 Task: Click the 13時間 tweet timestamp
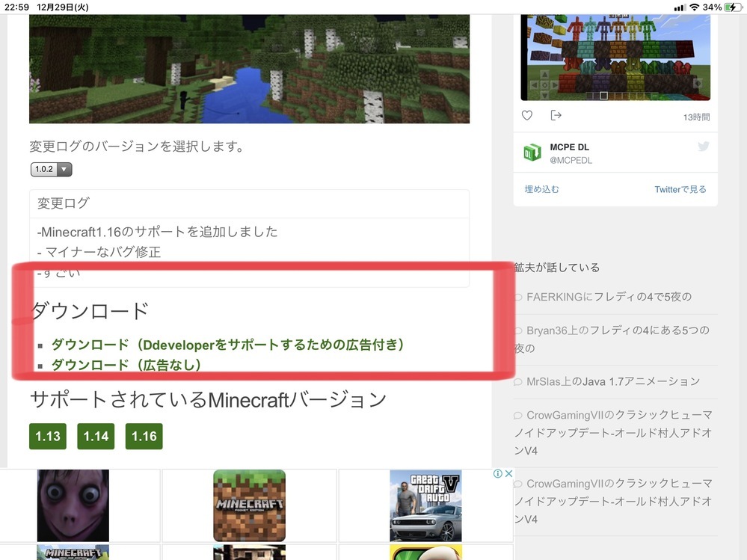(696, 117)
